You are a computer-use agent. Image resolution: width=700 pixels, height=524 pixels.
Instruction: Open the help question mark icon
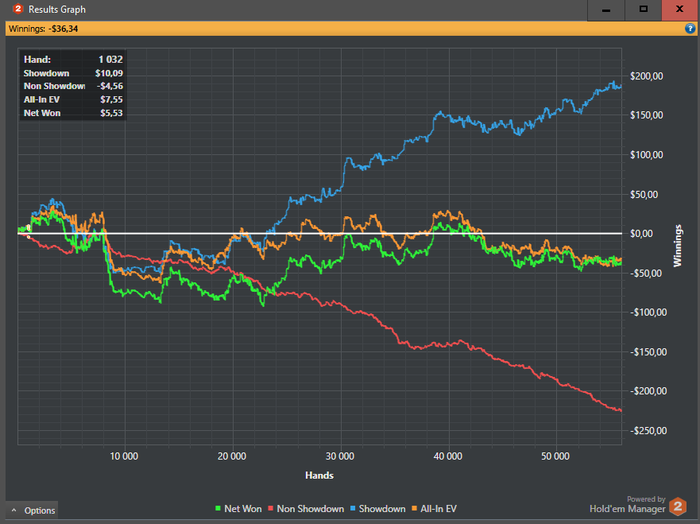[x=689, y=29]
